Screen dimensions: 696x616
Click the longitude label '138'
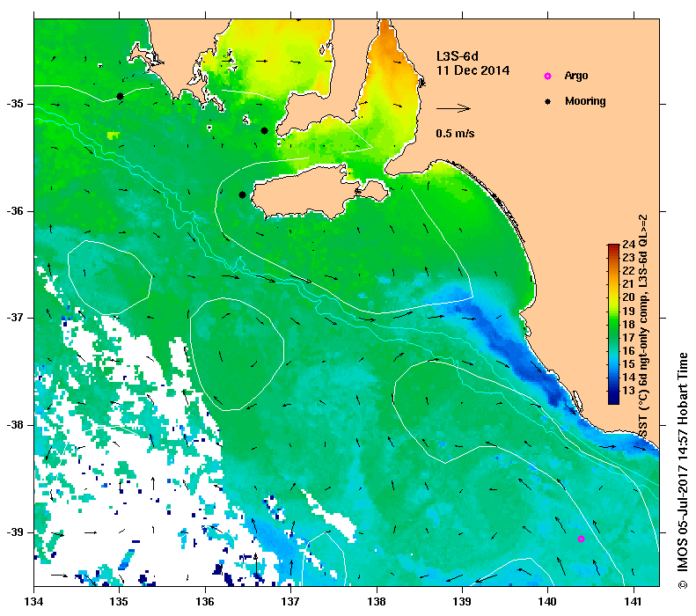coord(377,602)
